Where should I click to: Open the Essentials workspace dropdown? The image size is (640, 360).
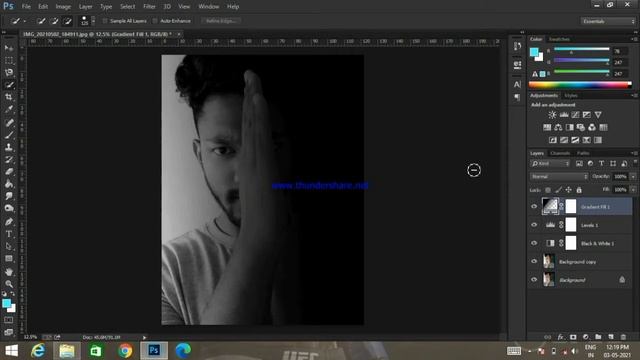(608, 21)
